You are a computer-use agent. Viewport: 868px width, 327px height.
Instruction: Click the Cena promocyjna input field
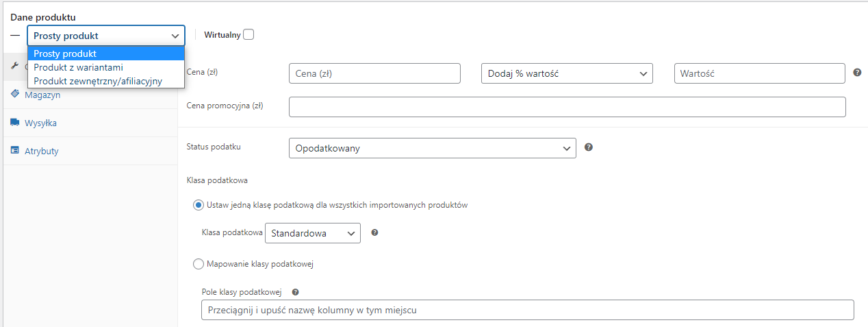pos(567,107)
